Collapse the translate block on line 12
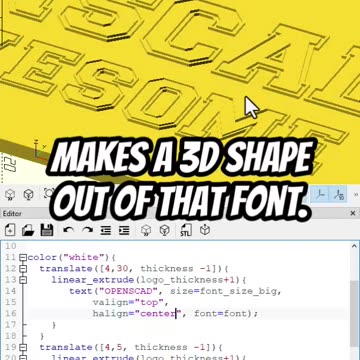The height and width of the screenshot is (360, 360). (23, 269)
